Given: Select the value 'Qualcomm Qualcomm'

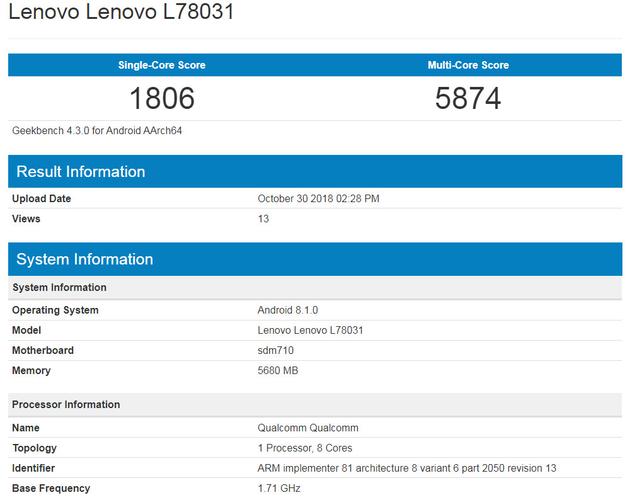Looking at the screenshot, I should pos(308,428).
